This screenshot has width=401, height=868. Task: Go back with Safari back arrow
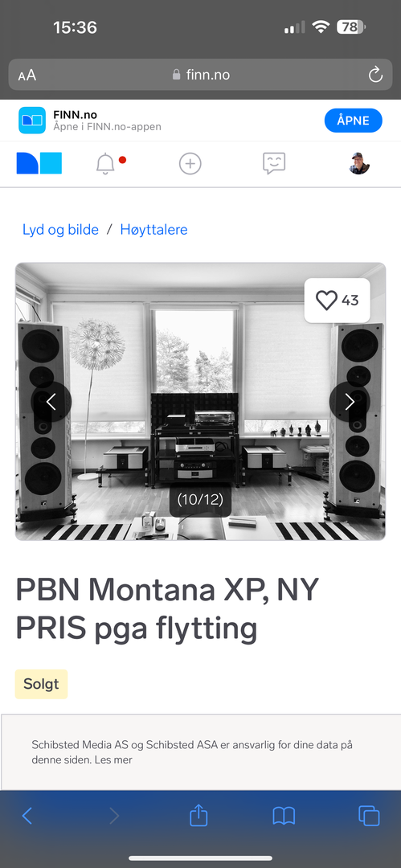[x=27, y=816]
